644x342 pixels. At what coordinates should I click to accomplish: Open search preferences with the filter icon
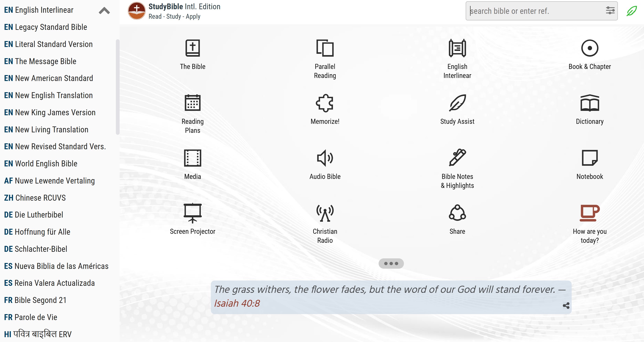[611, 11]
